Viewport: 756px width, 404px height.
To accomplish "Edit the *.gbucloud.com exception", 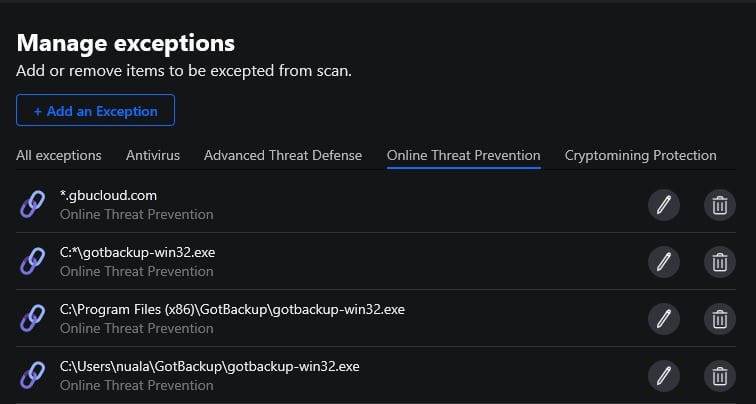I will pos(662,205).
